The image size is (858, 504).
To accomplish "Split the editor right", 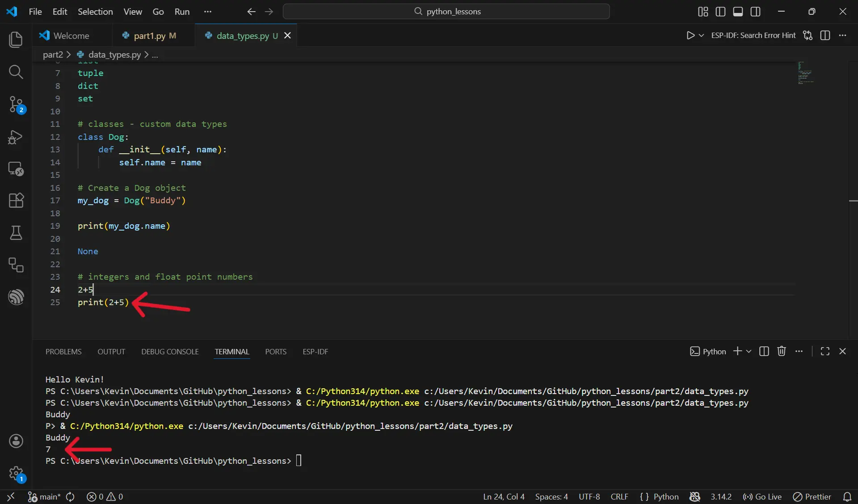I will pos(825,35).
